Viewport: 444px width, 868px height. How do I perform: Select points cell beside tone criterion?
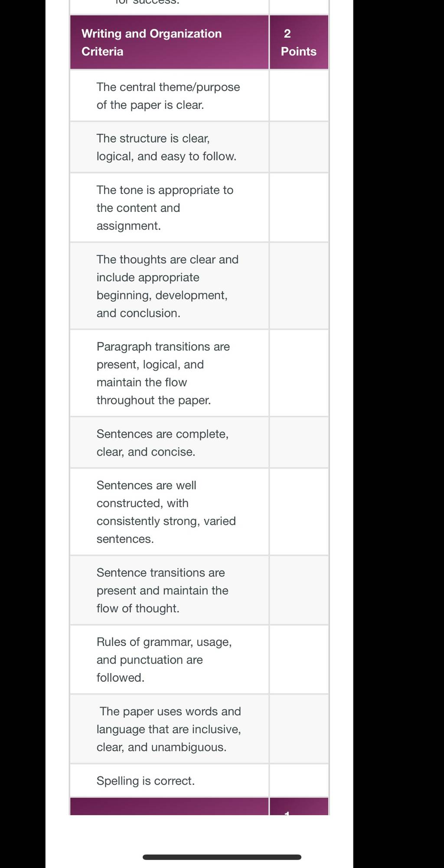coord(299,208)
